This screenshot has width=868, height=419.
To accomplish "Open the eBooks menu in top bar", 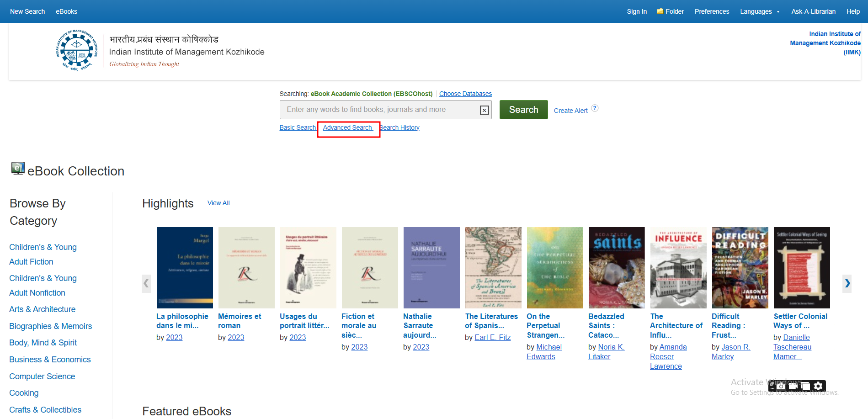I will 66,11.
